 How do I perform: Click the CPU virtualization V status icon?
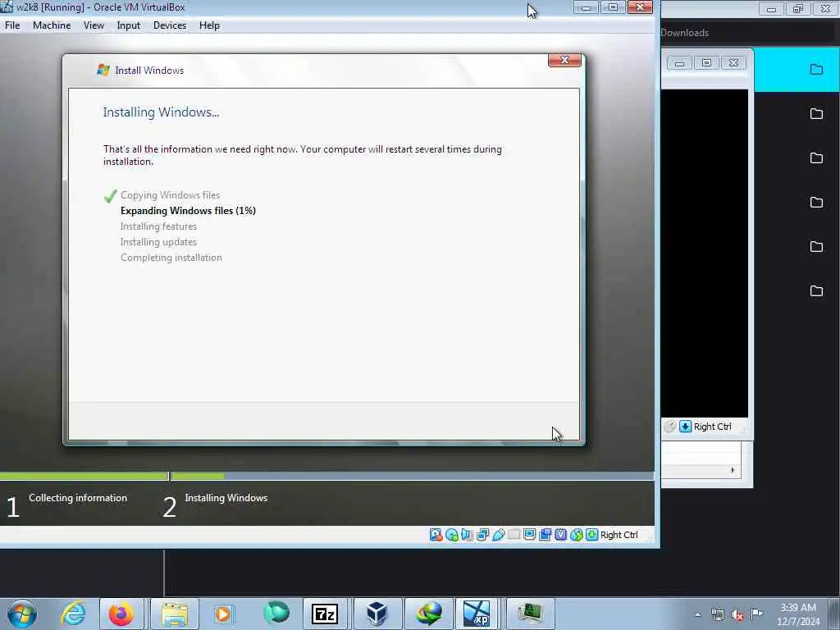(x=560, y=535)
